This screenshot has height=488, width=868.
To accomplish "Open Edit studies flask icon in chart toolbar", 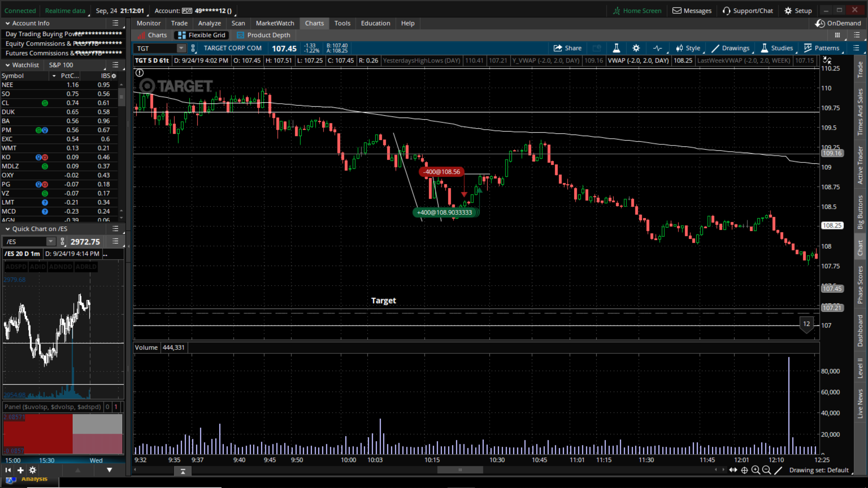I will [x=616, y=48].
